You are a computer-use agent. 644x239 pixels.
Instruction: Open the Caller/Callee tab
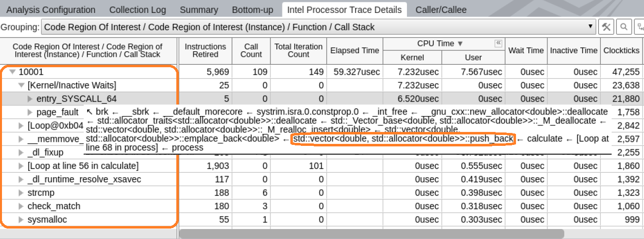point(440,10)
